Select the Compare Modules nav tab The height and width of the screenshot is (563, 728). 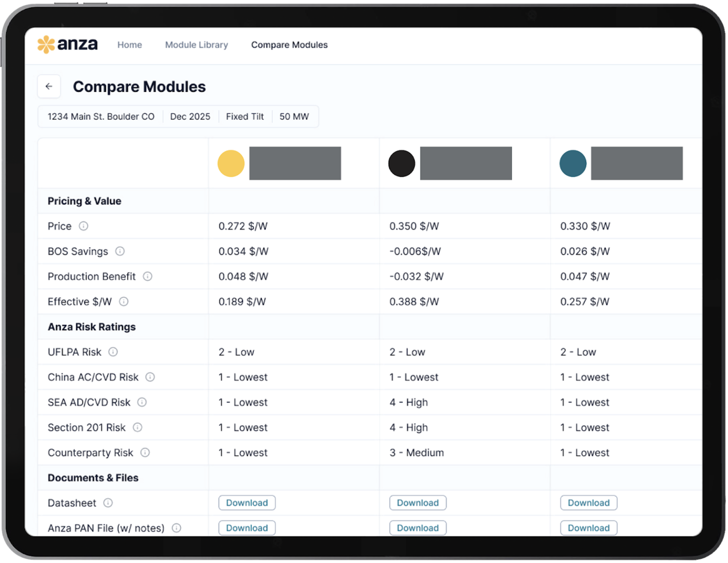(x=289, y=45)
